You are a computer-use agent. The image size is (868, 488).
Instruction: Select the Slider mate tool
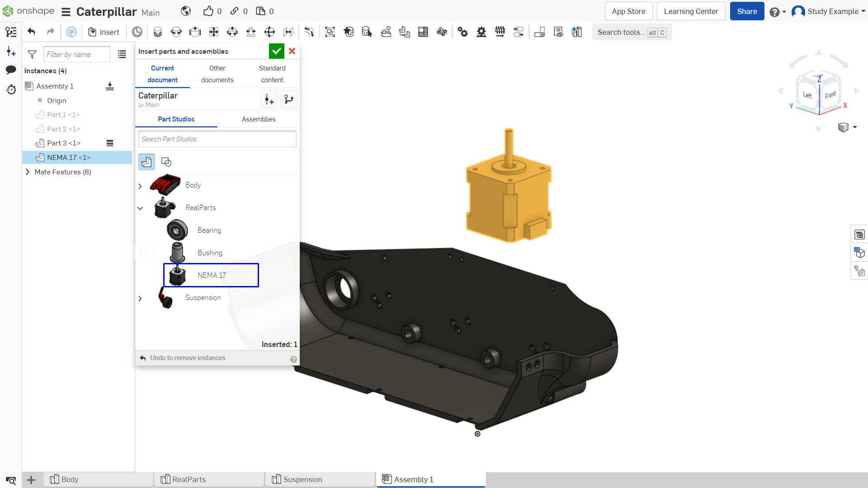tap(195, 32)
